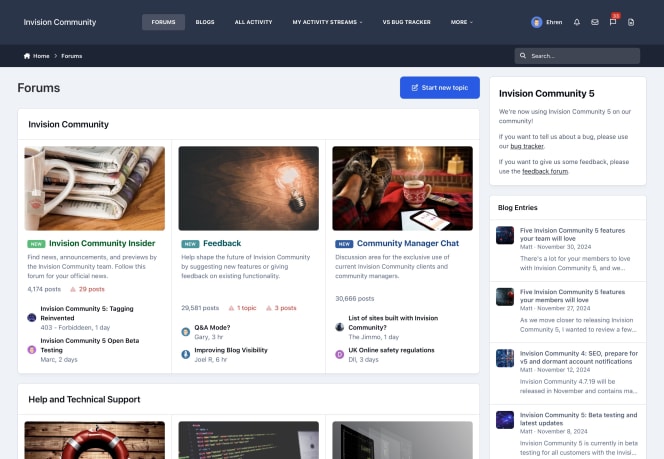664x459 pixels.
Task: Click the warning icon beside 29 posts
Action: (73, 289)
